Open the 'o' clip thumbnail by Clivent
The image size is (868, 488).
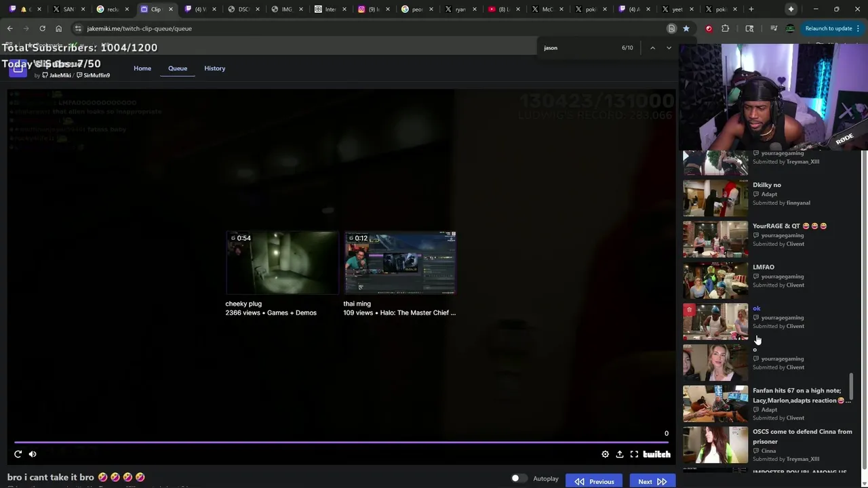coord(715,363)
